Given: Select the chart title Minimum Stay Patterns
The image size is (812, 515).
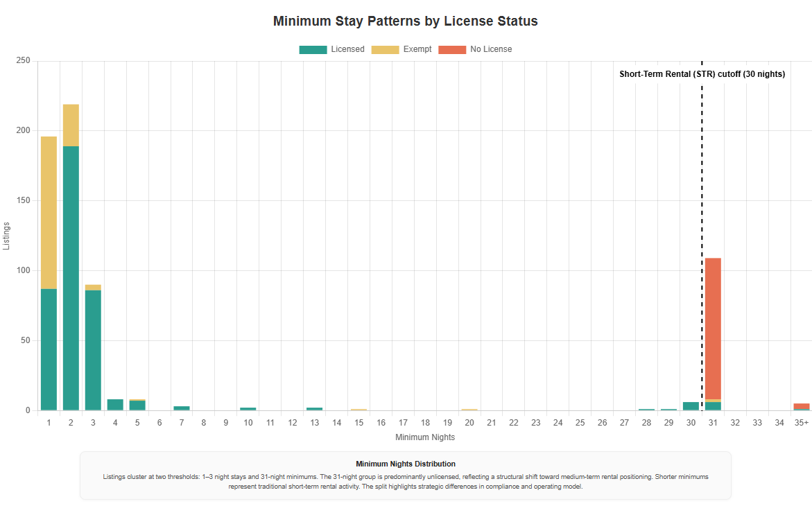Looking at the screenshot, I should (x=406, y=21).
